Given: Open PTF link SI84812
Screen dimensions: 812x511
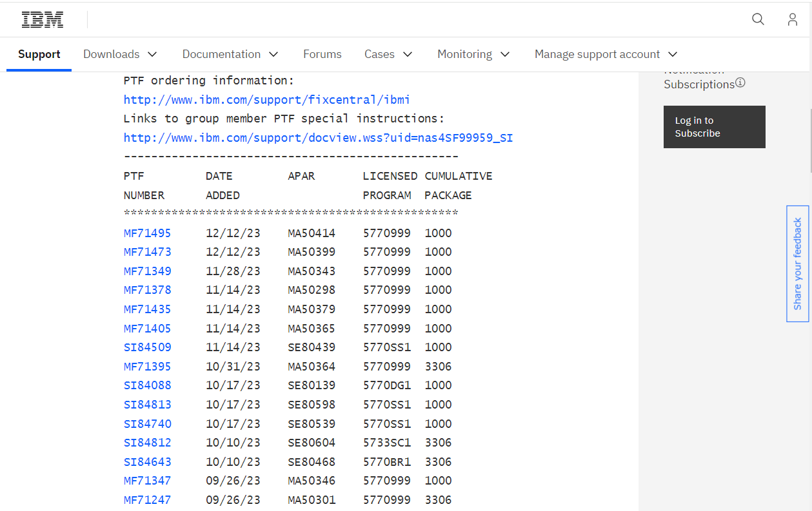Looking at the screenshot, I should (x=148, y=443).
